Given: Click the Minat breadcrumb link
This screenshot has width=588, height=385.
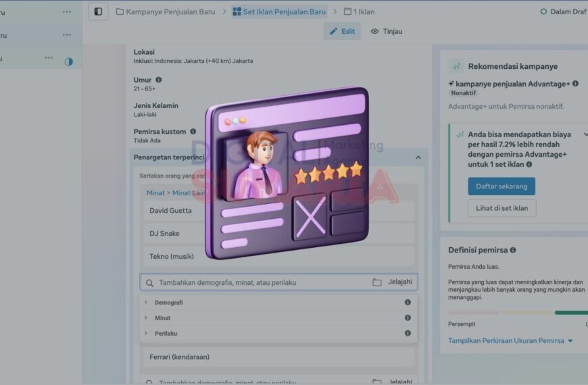Looking at the screenshot, I should [155, 192].
